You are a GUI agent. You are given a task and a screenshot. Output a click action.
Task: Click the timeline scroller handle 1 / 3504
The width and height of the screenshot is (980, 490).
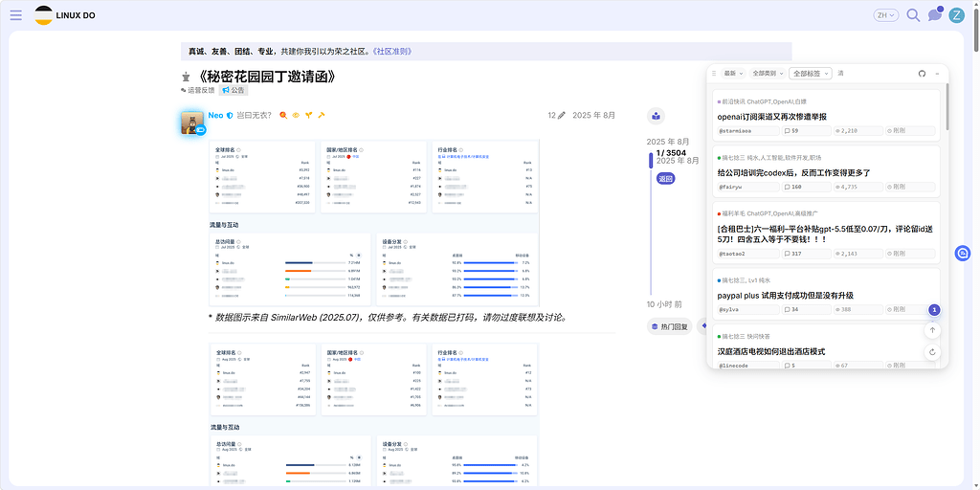tap(651, 160)
